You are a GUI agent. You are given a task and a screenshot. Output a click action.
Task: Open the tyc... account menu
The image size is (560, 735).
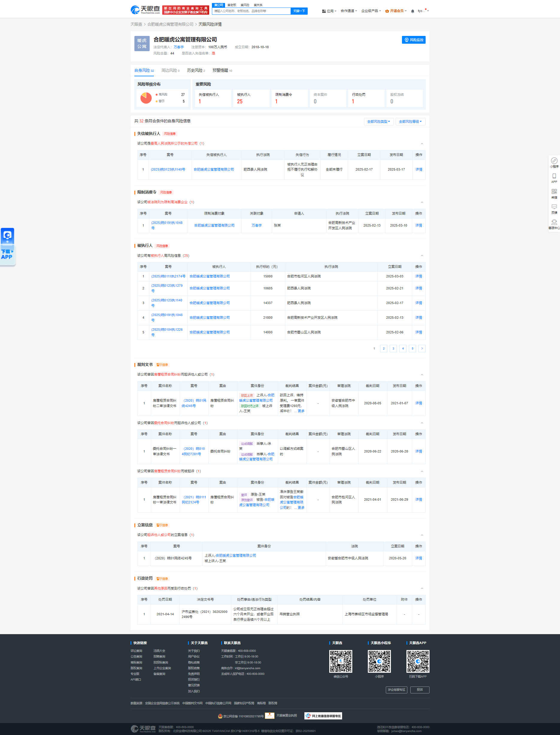(423, 11)
